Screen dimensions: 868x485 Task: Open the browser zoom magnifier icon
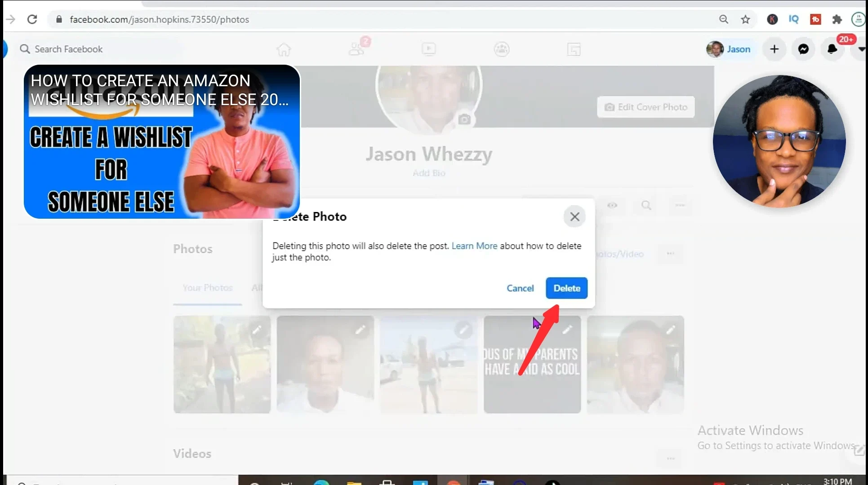click(723, 19)
